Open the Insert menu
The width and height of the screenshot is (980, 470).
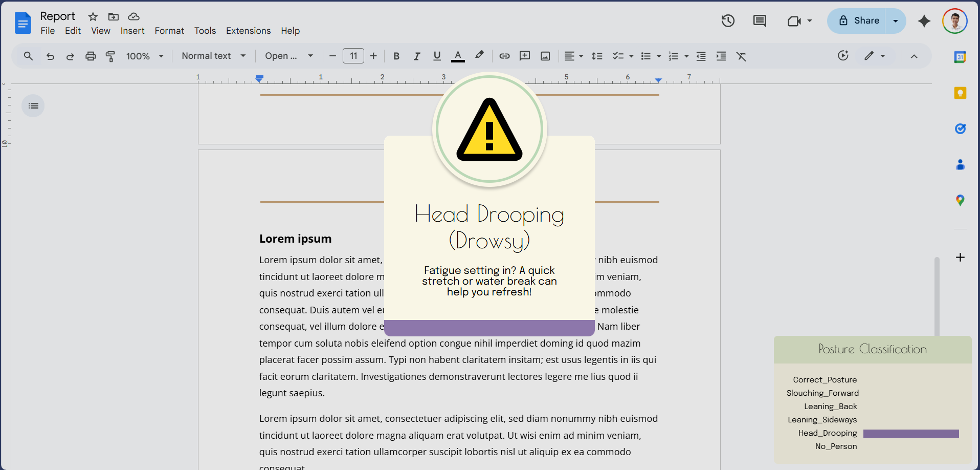132,31
